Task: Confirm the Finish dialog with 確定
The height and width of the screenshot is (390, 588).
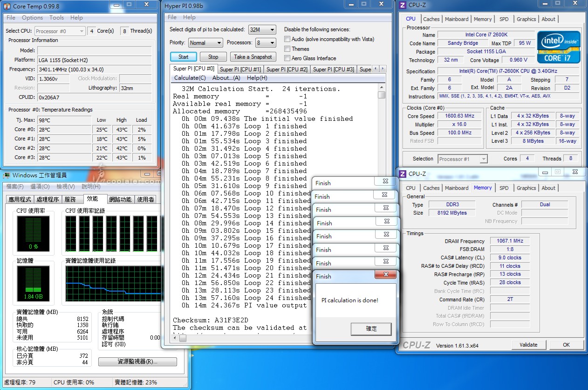Action: [371, 328]
